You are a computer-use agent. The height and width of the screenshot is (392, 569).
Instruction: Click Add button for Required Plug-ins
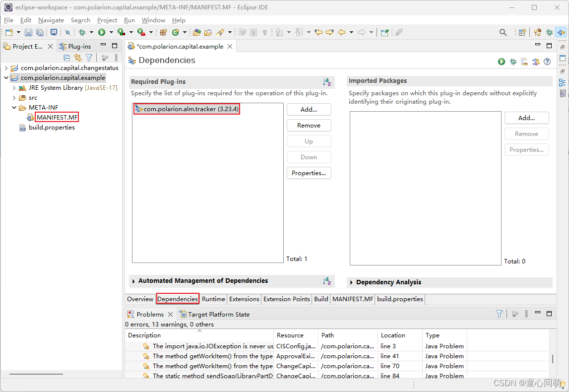309,109
